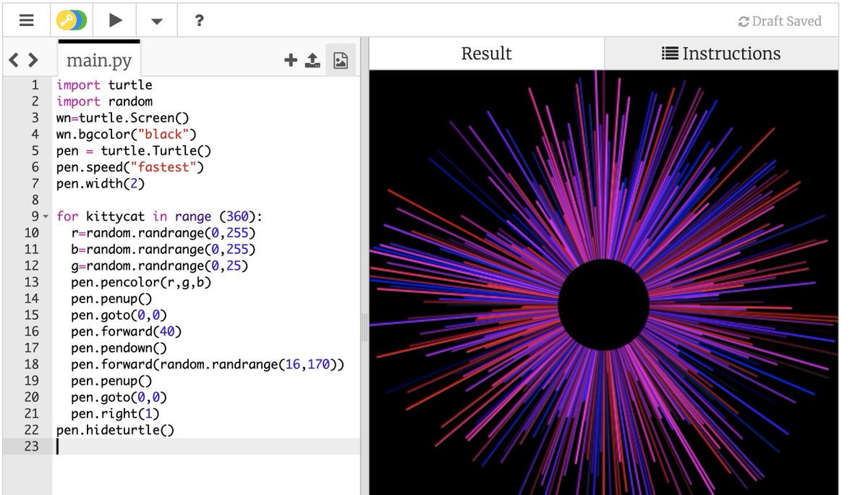Image resolution: width=868 pixels, height=495 pixels.
Task: Click the Trinket key logo icon
Action: (x=72, y=20)
